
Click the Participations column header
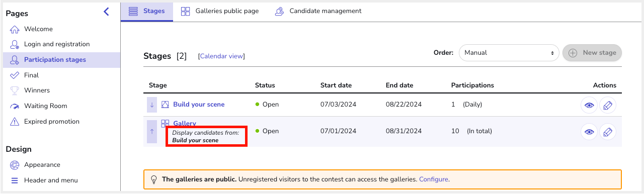point(472,85)
